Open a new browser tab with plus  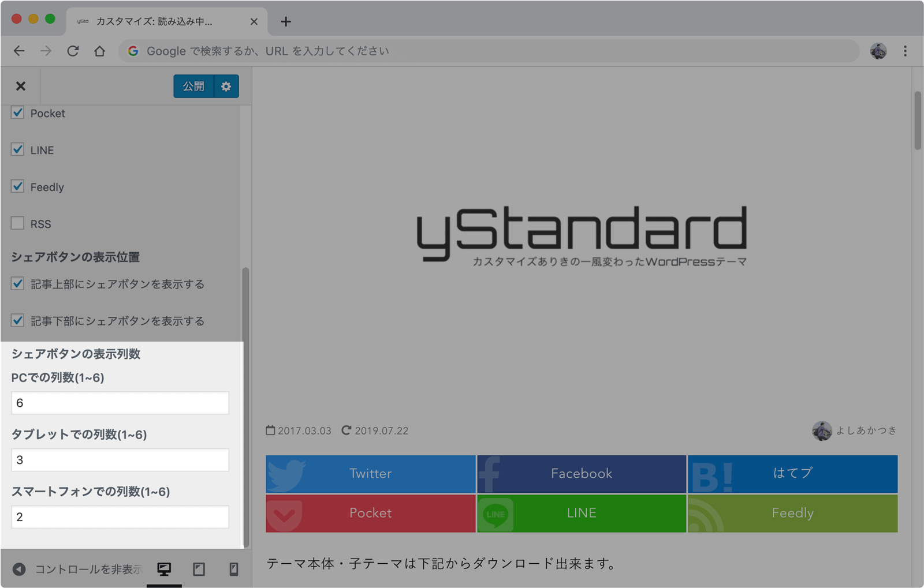[286, 21]
